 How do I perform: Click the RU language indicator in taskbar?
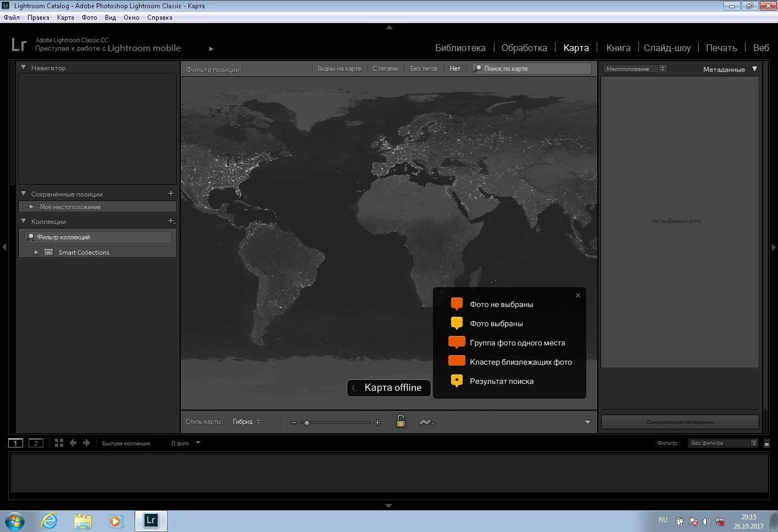coord(663,520)
